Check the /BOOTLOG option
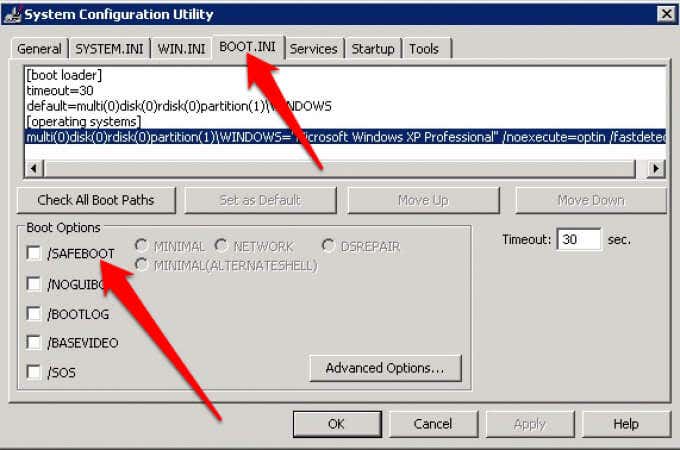 pyautogui.click(x=34, y=313)
